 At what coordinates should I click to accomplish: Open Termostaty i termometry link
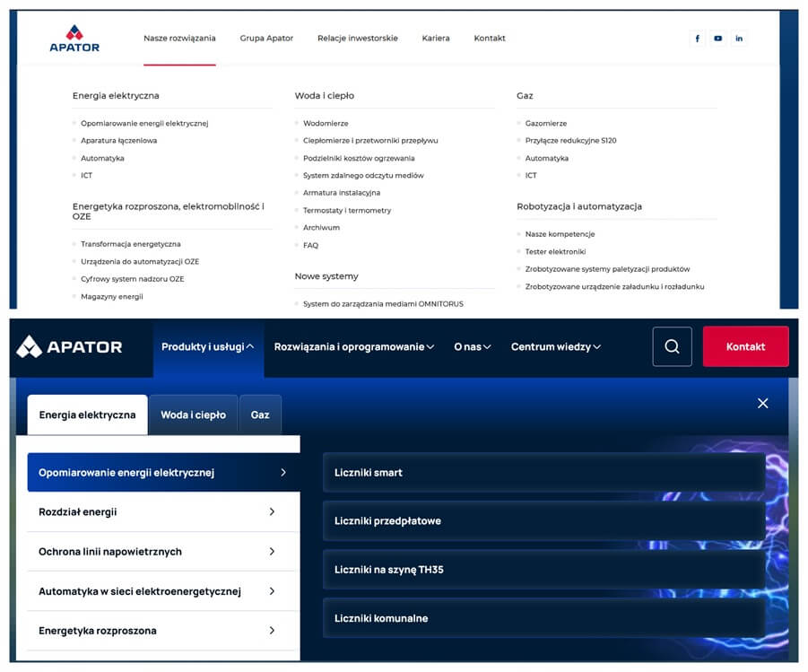[x=347, y=211]
